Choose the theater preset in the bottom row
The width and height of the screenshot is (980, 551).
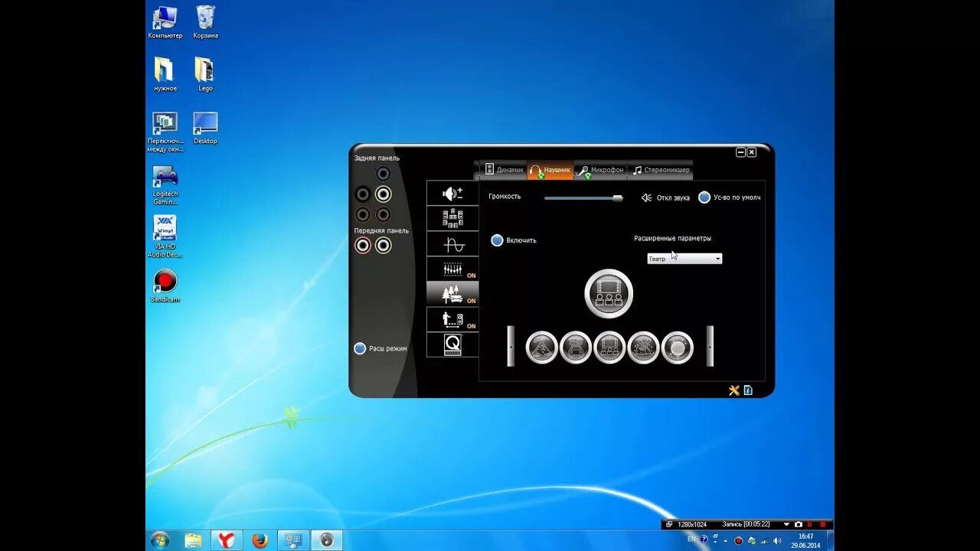(609, 347)
